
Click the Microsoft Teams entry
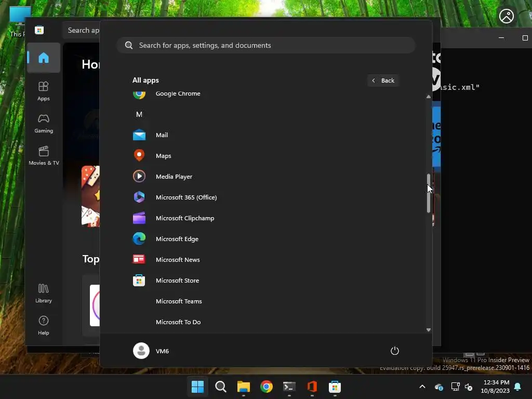(x=179, y=301)
